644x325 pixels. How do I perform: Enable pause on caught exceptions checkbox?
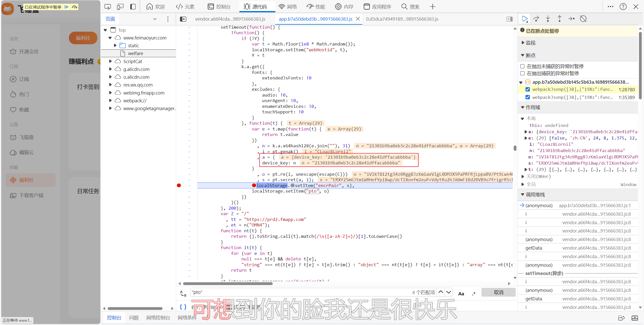click(522, 73)
